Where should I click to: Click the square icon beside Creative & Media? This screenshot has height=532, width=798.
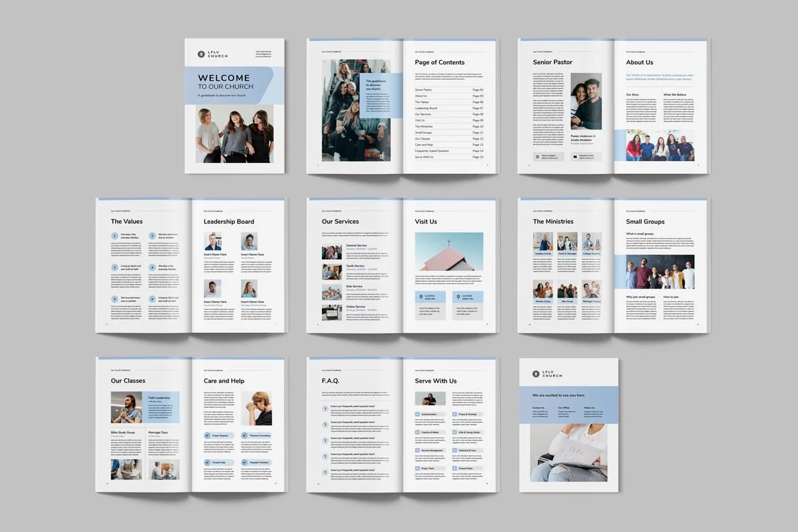click(x=417, y=432)
